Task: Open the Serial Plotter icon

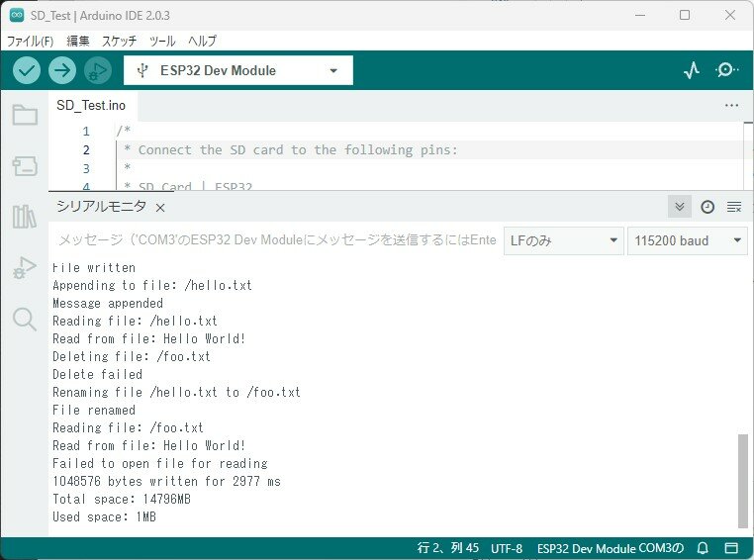Action: pyautogui.click(x=692, y=70)
